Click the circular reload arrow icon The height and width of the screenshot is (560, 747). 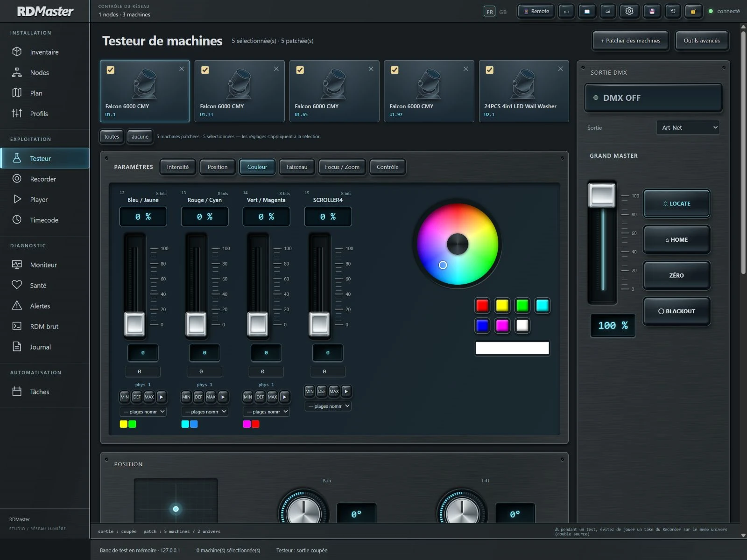[673, 11]
